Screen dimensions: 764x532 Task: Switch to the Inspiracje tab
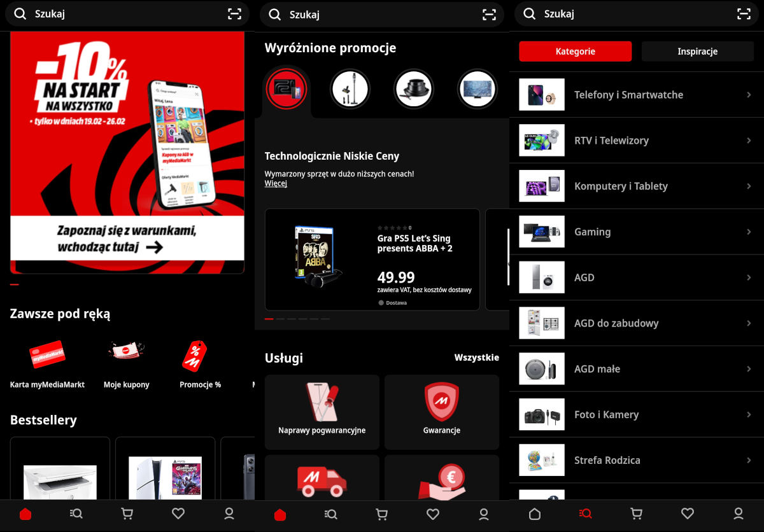click(x=697, y=52)
